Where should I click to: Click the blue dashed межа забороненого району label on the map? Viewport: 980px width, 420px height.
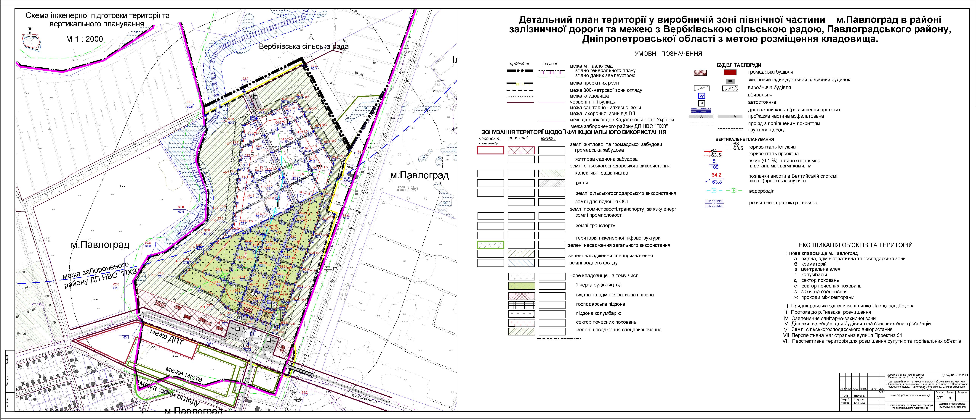[100, 275]
